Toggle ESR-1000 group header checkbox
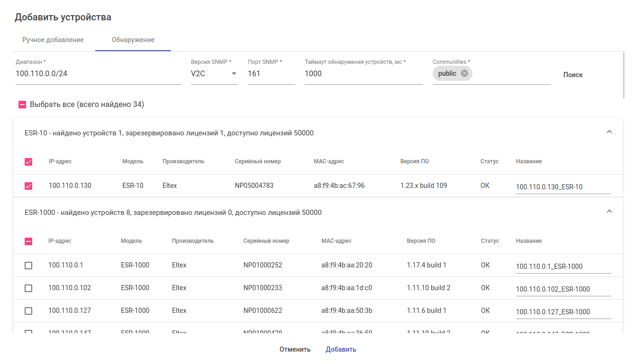The image size is (634, 364). point(28,241)
